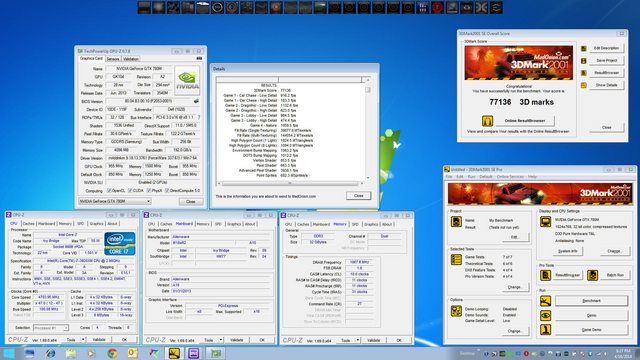Click the yellow icon beside Online ResultBrowser
This screenshot has height=360, width=640.
[x=487, y=121]
